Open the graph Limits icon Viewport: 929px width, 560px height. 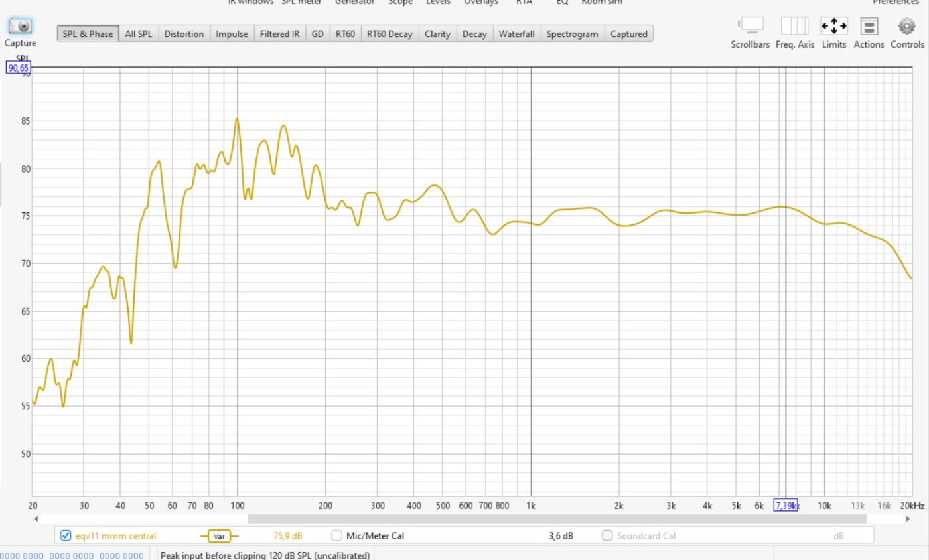833,26
